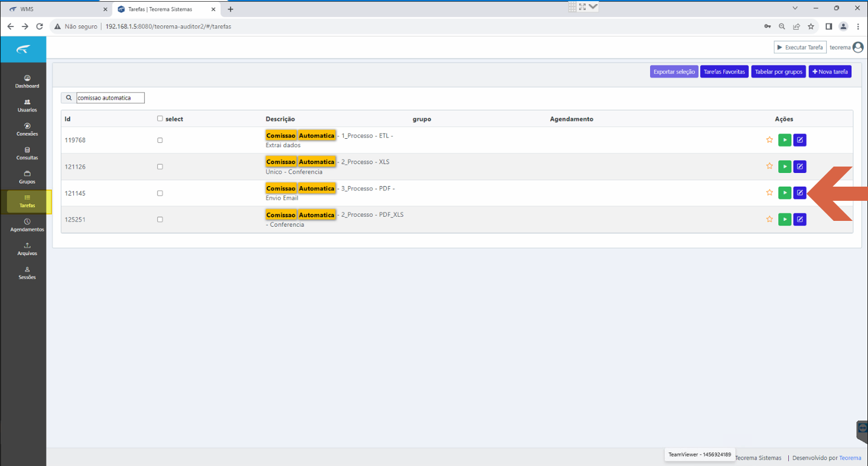Screen dimensions: 868x466
Task: Click the teorema user avatar icon
Action: click(857, 47)
